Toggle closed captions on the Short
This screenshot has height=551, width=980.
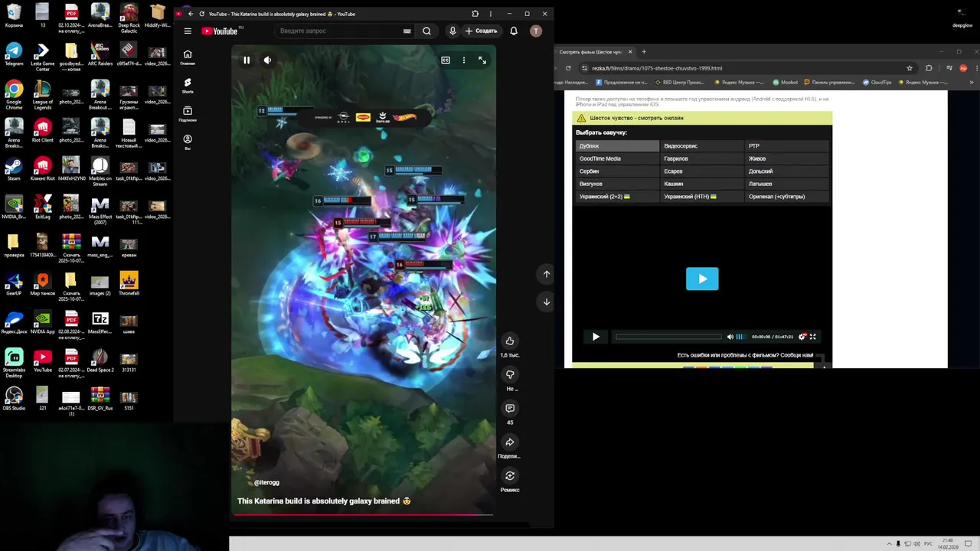click(x=446, y=60)
